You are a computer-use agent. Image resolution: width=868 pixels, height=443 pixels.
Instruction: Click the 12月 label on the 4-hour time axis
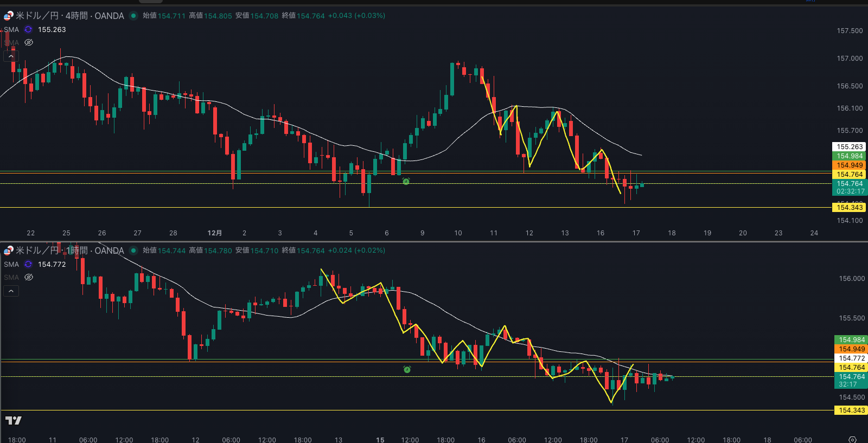pyautogui.click(x=214, y=233)
